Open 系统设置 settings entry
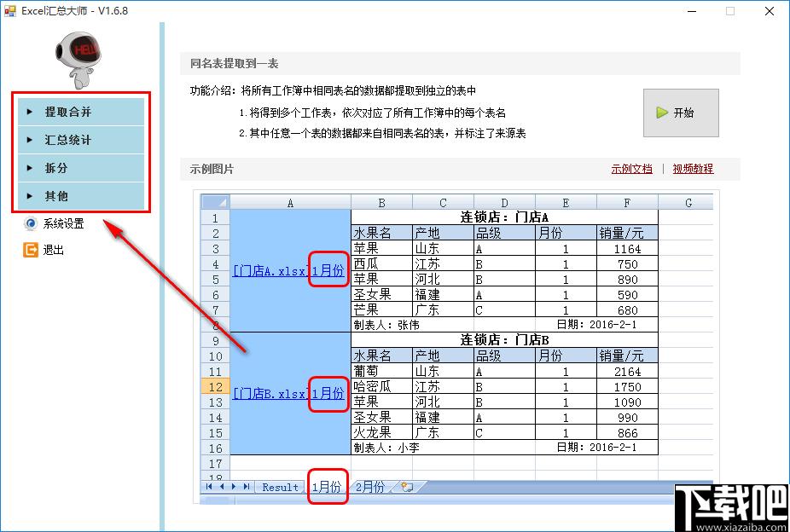The width and height of the screenshot is (790, 532). tap(63, 224)
